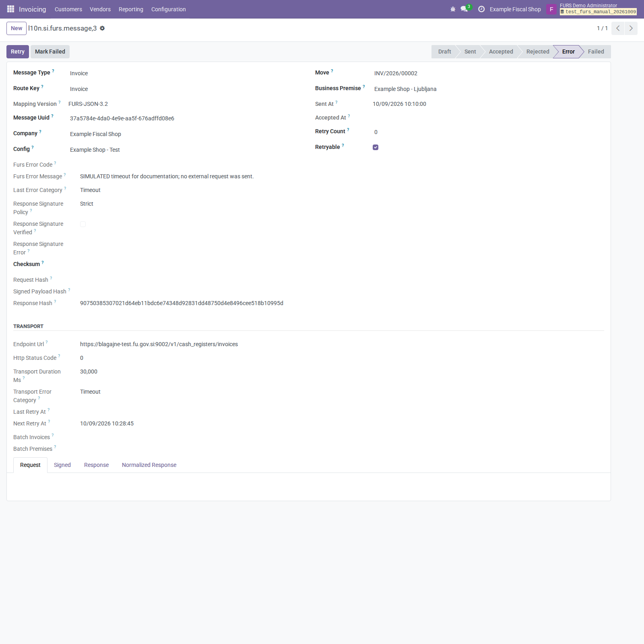
Task: Open the debug bug icon menu
Action: click(x=453, y=9)
